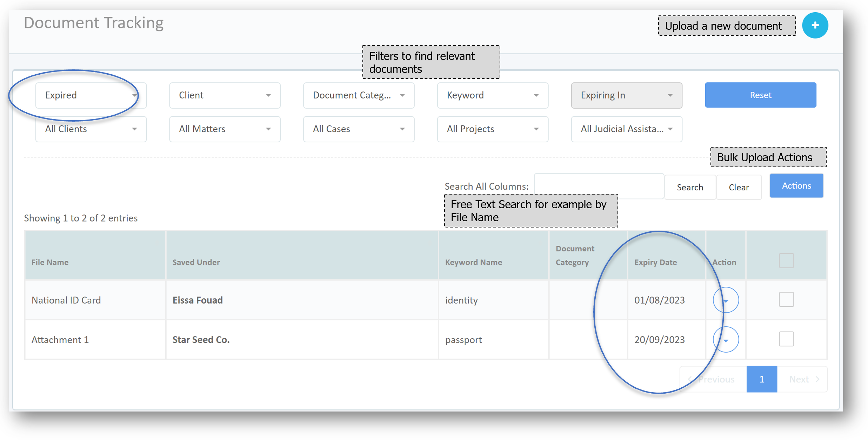Tick the select-all checkbox in table header
Screen dimensions: 868x442
click(x=786, y=261)
